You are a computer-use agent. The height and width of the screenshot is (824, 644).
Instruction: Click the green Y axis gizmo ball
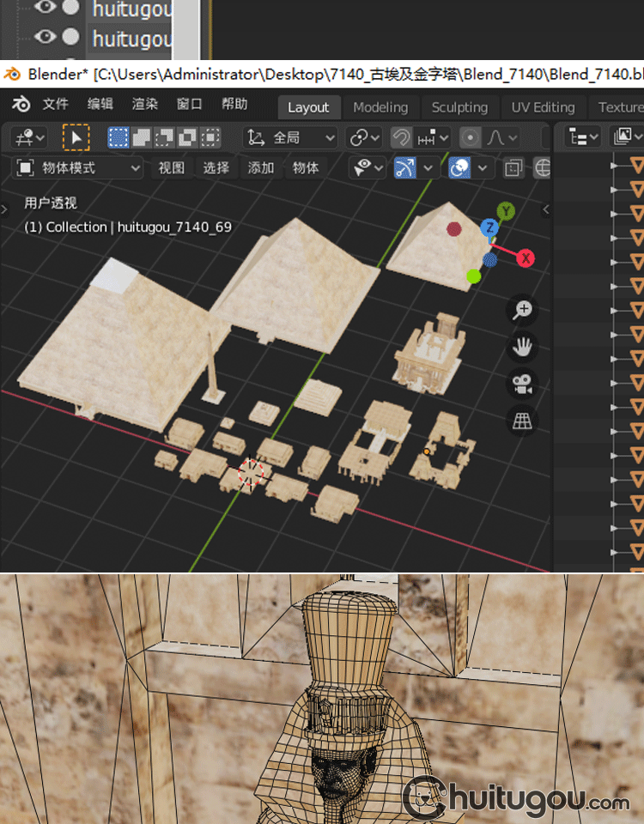click(x=507, y=211)
